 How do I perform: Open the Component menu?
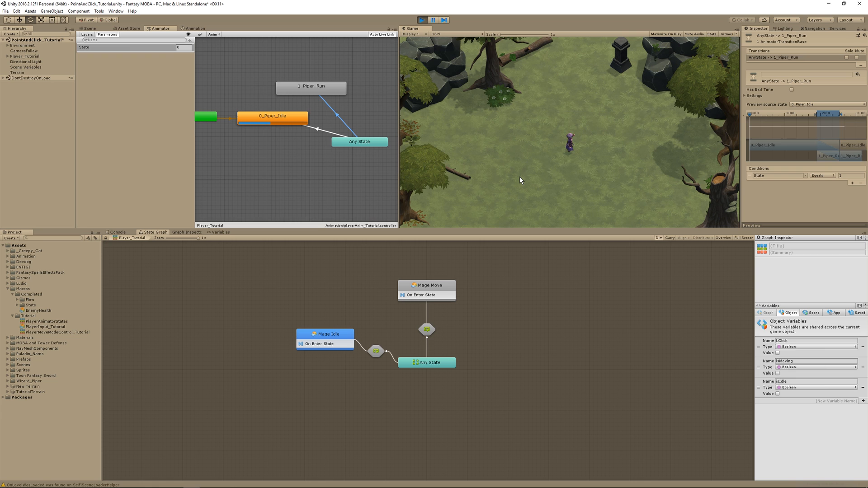pos(79,11)
